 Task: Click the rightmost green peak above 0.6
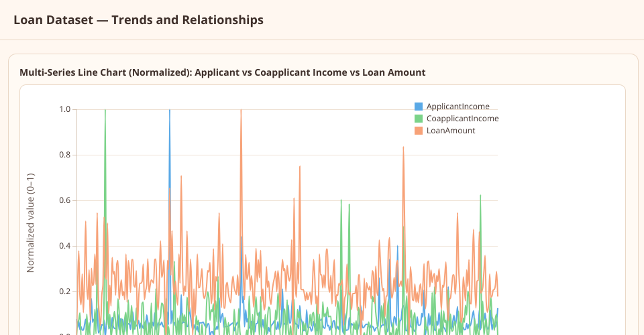[x=480, y=196]
